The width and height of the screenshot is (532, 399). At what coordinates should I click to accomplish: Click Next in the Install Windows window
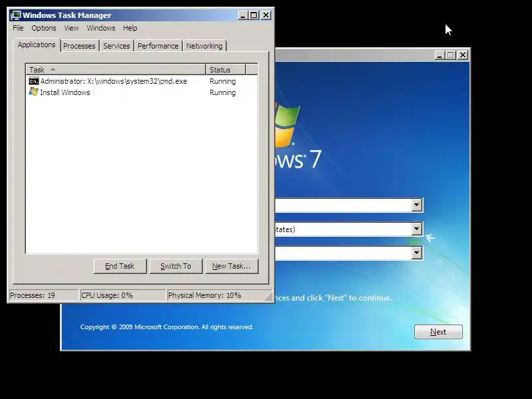[x=438, y=332]
